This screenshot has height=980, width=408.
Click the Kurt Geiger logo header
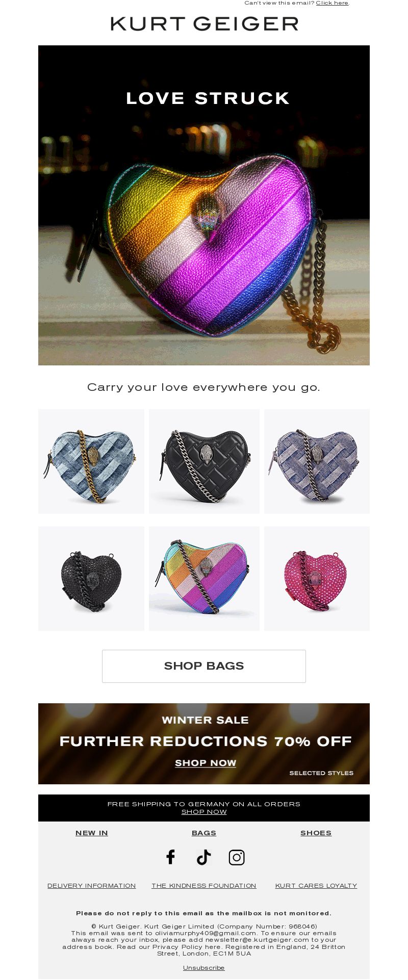[x=204, y=23]
